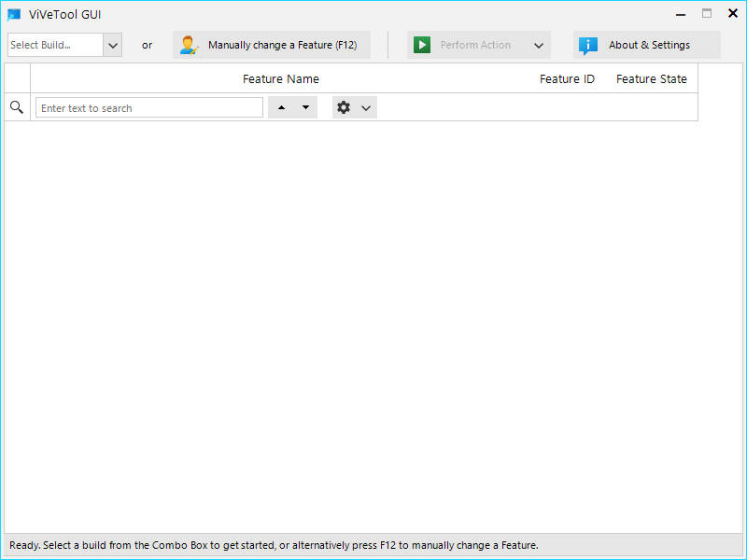Open the Select Build combo box arrow
747x560 pixels.
(x=112, y=45)
